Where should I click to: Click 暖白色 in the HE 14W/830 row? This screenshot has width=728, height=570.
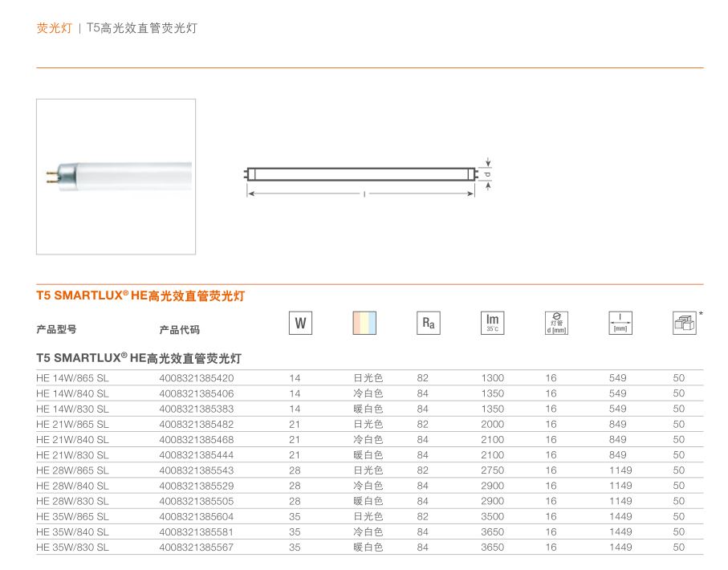368,409
